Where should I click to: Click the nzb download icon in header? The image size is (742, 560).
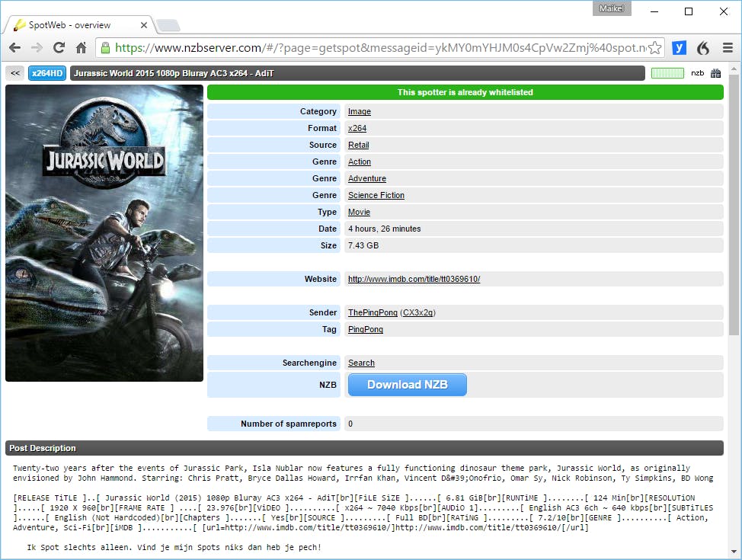click(x=697, y=73)
